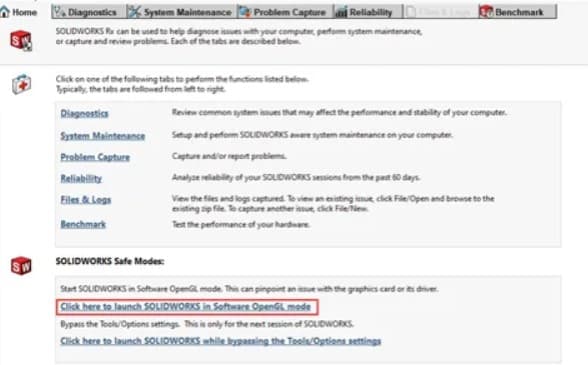Click 'Capture and/or report problems.' description

(229, 156)
